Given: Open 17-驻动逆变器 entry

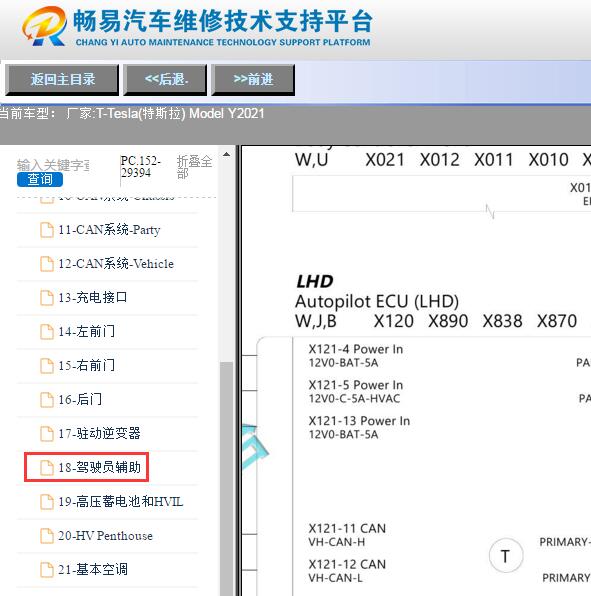Looking at the screenshot, I should [x=100, y=433].
